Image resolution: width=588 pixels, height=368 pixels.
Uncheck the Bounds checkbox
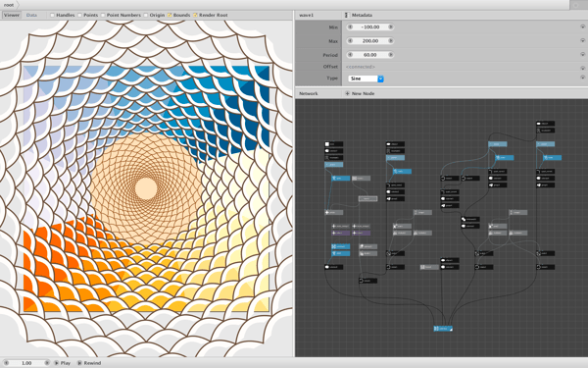point(170,15)
